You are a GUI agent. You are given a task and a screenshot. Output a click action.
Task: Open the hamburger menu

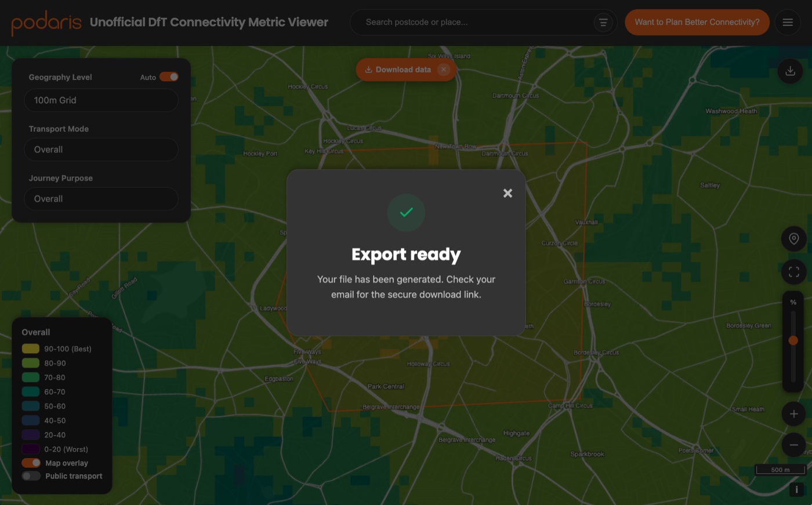click(788, 23)
